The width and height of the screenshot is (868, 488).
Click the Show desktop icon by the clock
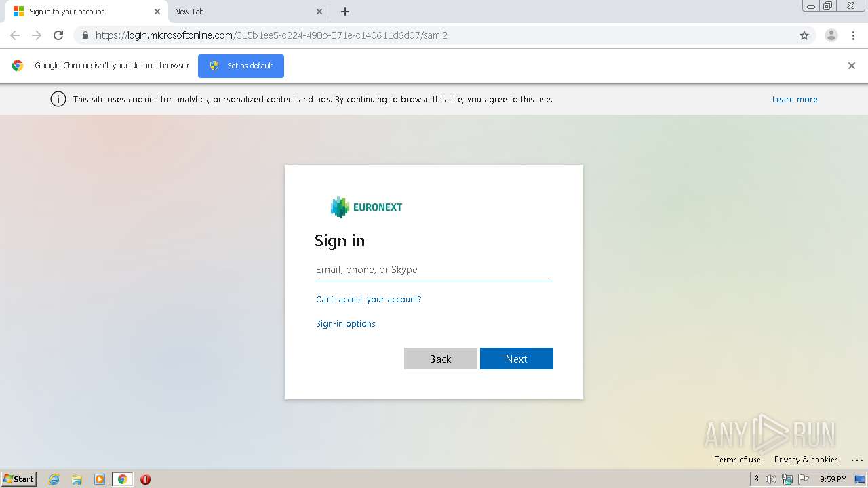tap(860, 479)
